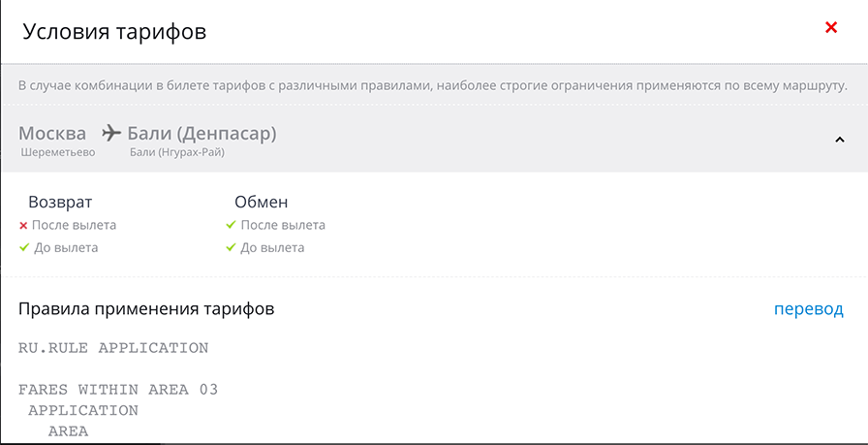The width and height of the screenshot is (868, 445).
Task: Click the Обмен section heading
Action: [x=262, y=203]
